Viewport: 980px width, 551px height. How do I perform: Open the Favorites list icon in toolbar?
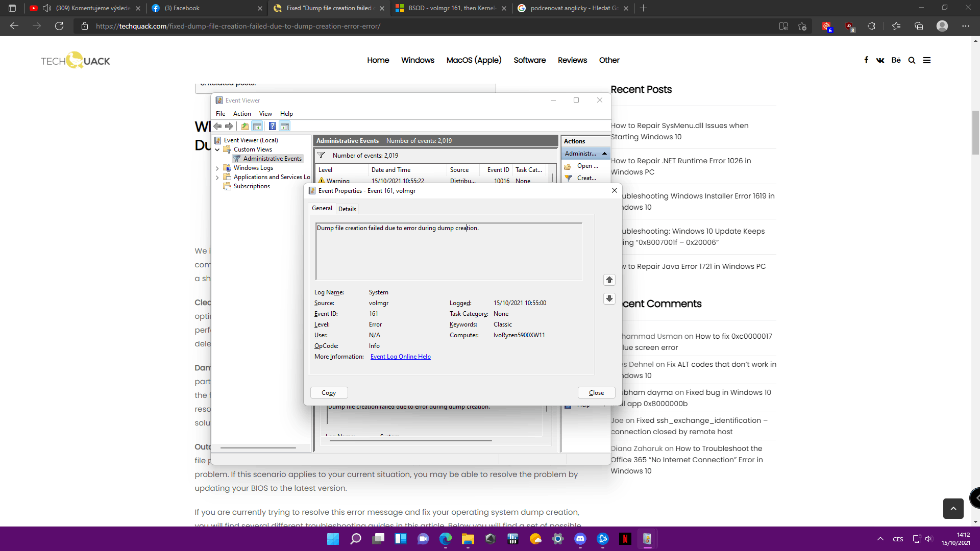click(x=896, y=26)
